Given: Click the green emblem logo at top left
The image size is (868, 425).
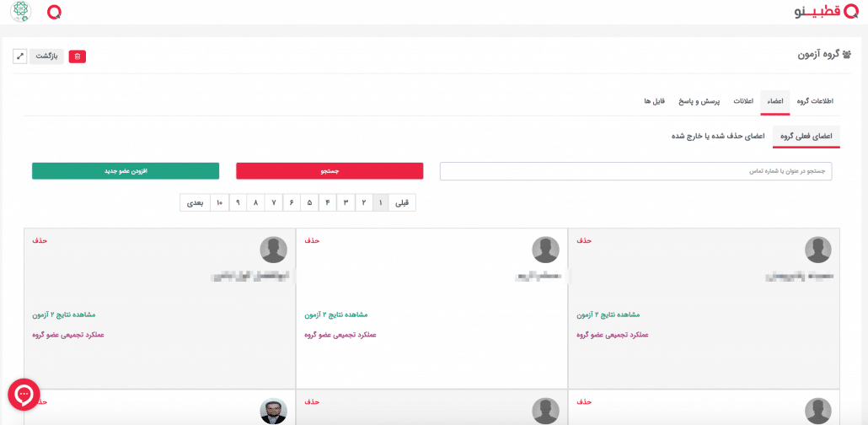Looking at the screenshot, I should click(x=19, y=12).
